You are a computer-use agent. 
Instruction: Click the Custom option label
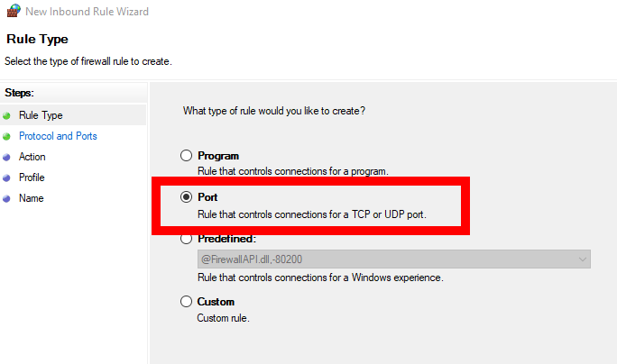click(216, 302)
